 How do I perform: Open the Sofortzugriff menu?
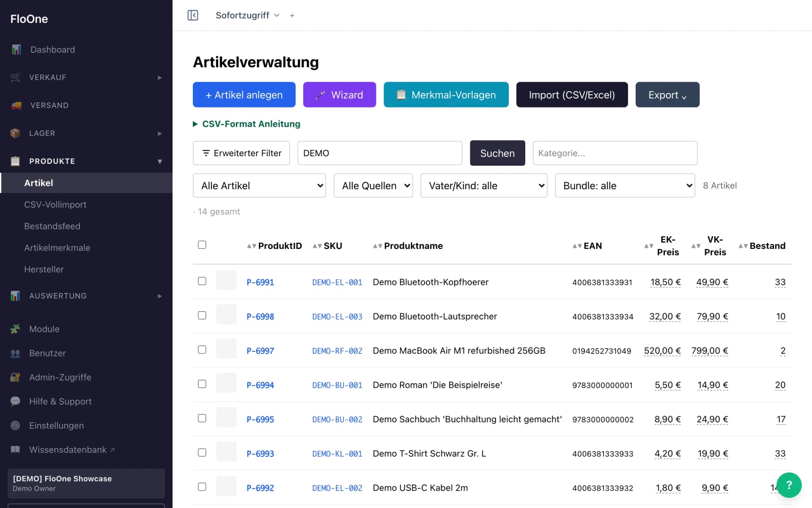247,15
